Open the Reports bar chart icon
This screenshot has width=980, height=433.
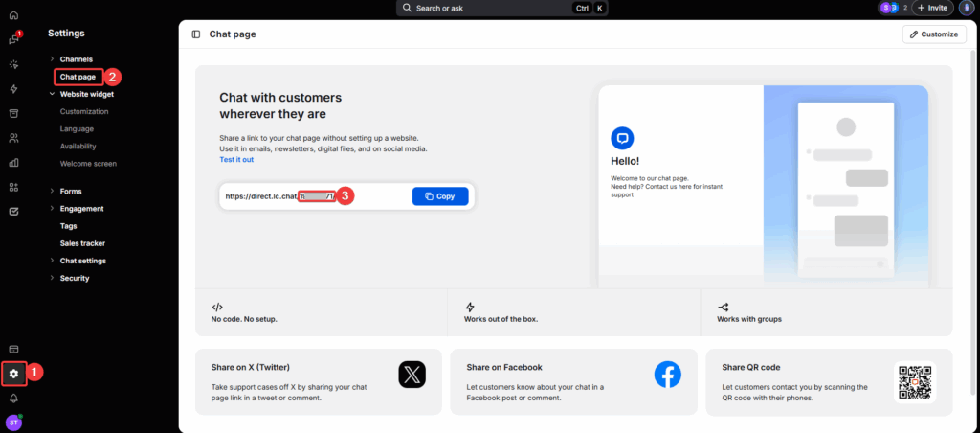tap(13, 163)
